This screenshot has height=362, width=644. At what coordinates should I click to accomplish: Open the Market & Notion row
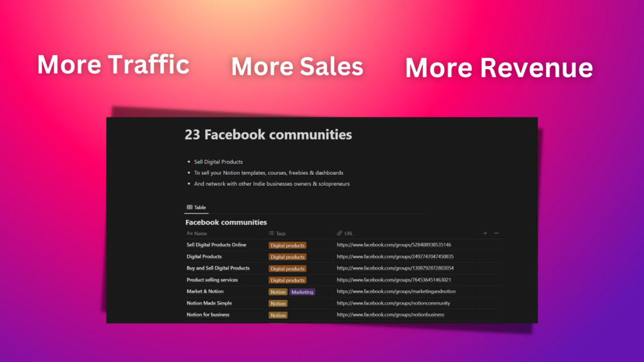coord(205,292)
